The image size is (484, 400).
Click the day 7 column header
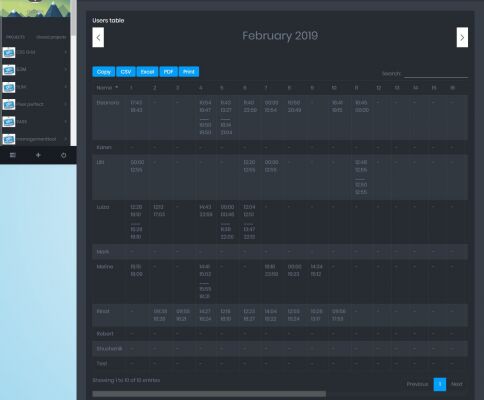click(x=266, y=88)
